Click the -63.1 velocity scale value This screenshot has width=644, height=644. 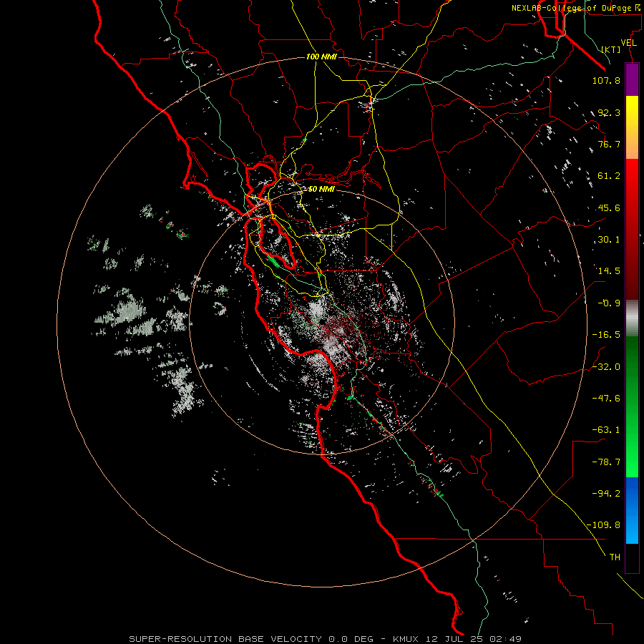(x=606, y=430)
